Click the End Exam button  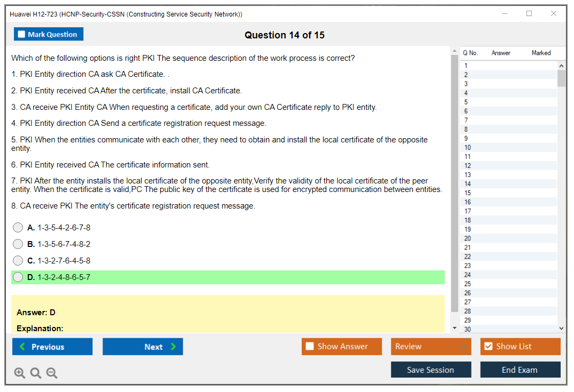pyautogui.click(x=520, y=370)
